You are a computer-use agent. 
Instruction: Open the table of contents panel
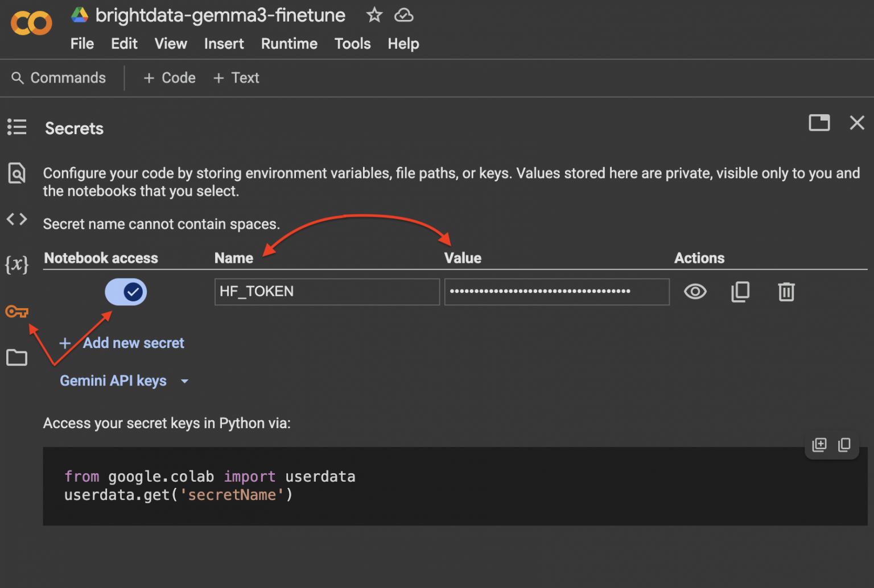tap(17, 127)
